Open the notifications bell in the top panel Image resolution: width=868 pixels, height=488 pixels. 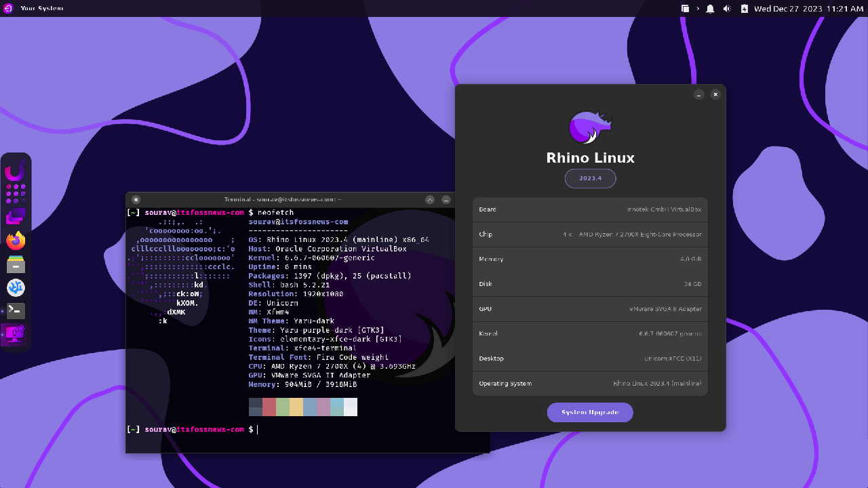[x=710, y=9]
